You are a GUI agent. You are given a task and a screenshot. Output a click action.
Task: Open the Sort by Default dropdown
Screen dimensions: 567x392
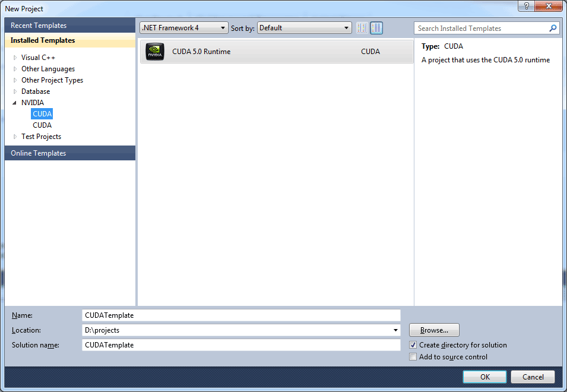(305, 28)
